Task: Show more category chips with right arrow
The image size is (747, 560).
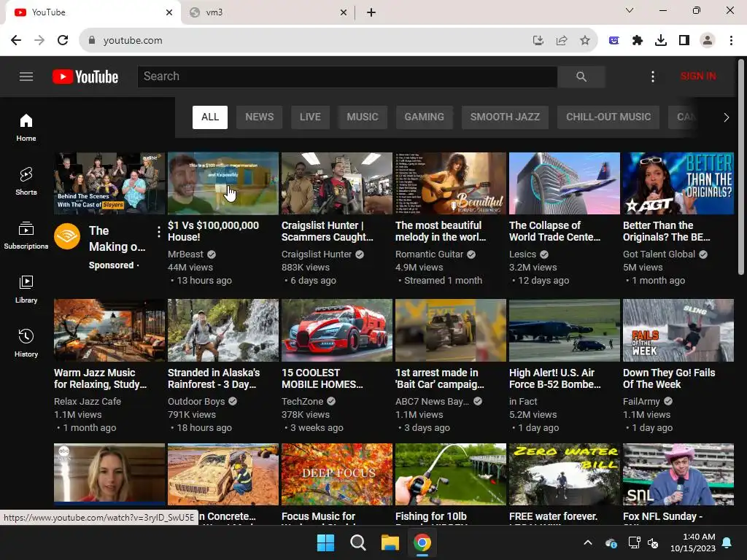Action: [x=726, y=117]
